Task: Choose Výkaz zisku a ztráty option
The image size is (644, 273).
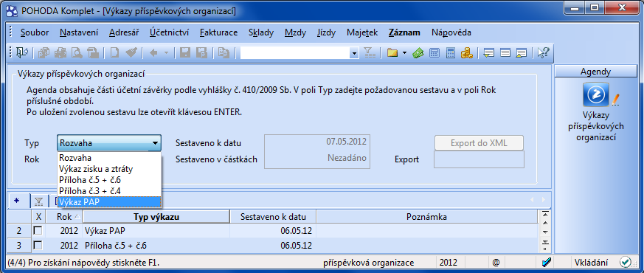Action: pos(109,169)
